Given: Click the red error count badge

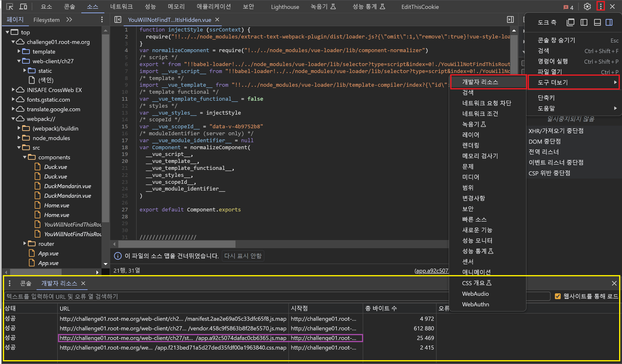Looking at the screenshot, I should point(568,7).
